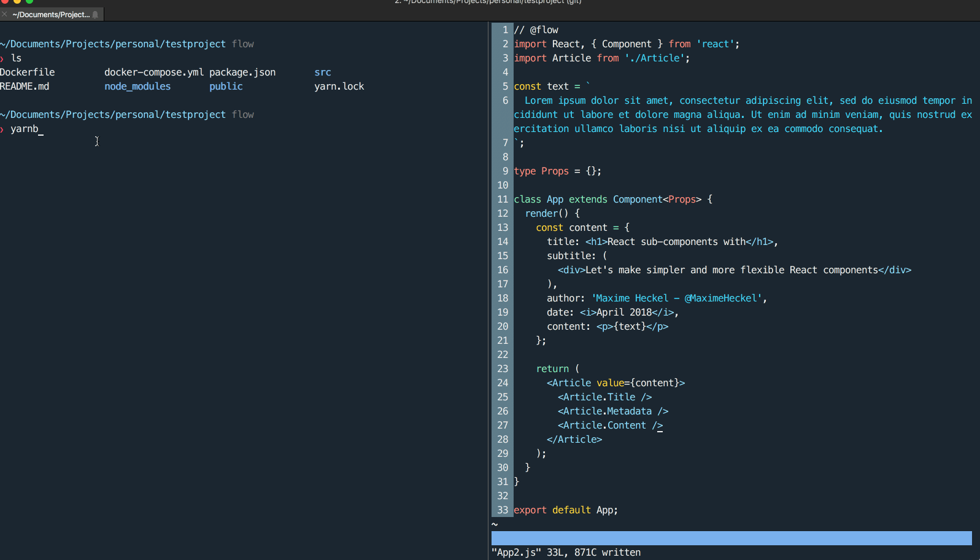Screen dimensions: 980x560
Task: Close the ~/Documents/Project terminal tab
Action: point(5,14)
